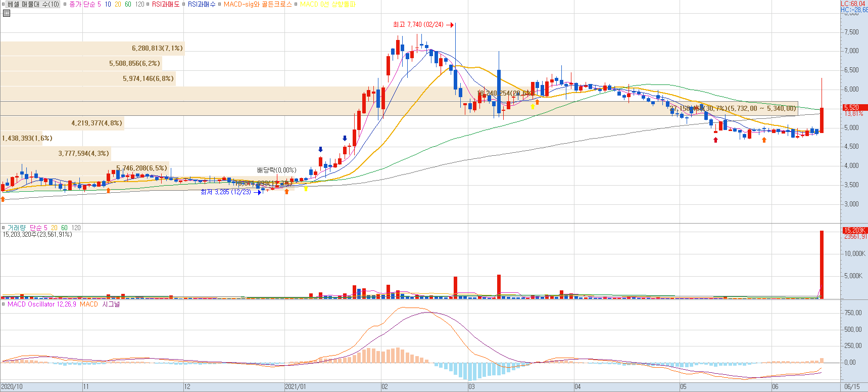
Task: Click the 10,000K volume axis label
Action: [855, 253]
